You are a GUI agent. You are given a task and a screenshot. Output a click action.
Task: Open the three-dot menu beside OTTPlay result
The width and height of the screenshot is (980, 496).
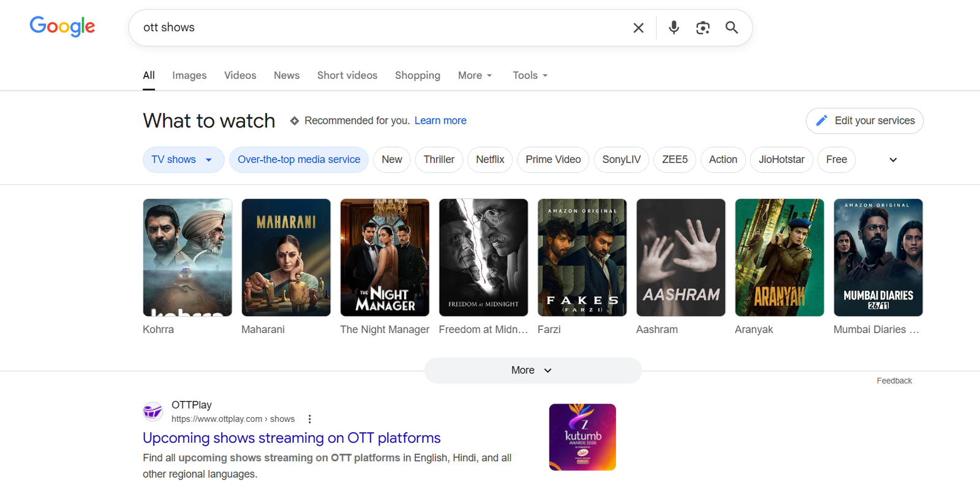(x=309, y=419)
